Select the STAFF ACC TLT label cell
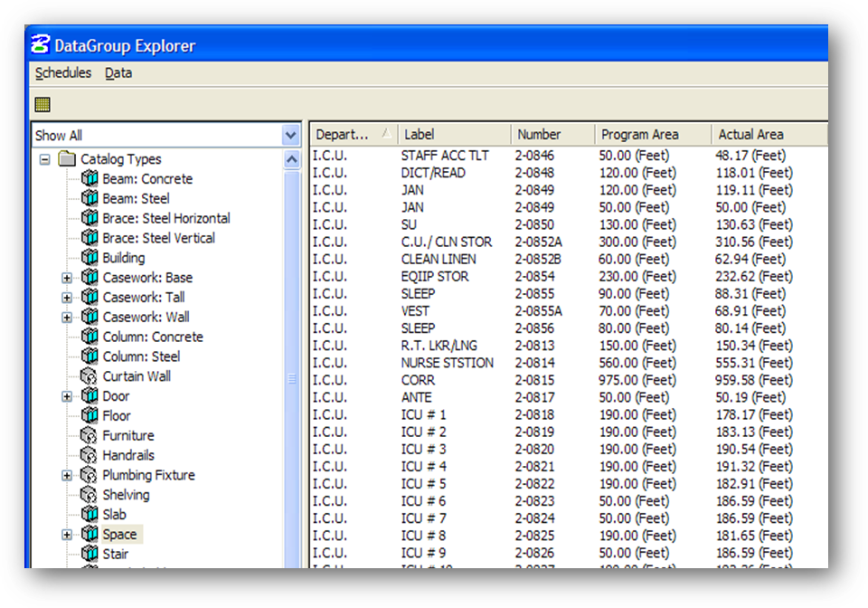The image size is (868, 608). [445, 156]
